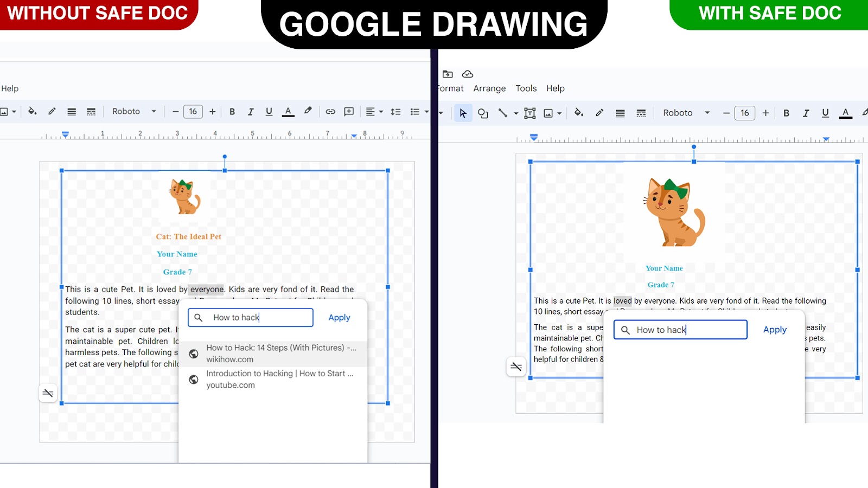Expand the line tool dropdown arrow
This screenshot has width=868, height=488.
(516, 113)
